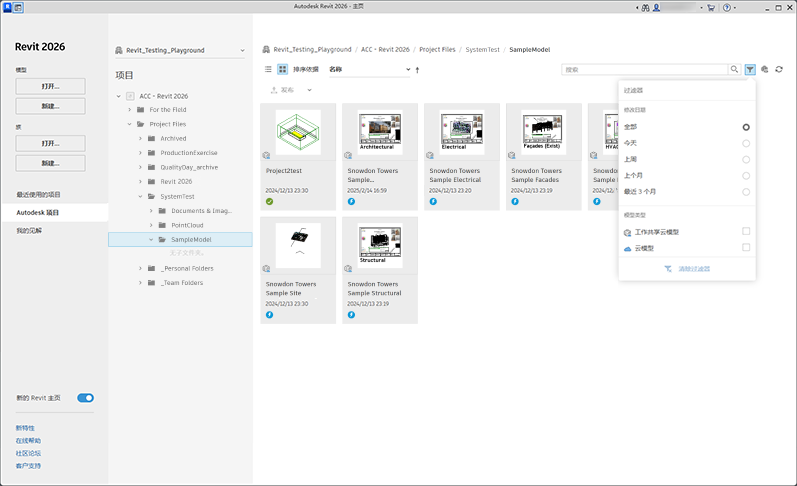Viewport: 797px width, 486px height.
Task: Click blue status icon on Snowdon Towers Sample Electrical
Action: (433, 201)
